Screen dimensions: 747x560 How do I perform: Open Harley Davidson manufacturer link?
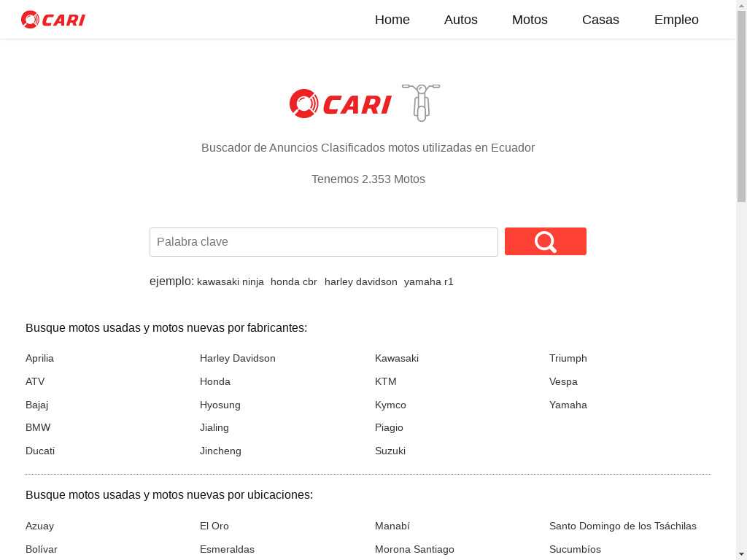tap(237, 358)
